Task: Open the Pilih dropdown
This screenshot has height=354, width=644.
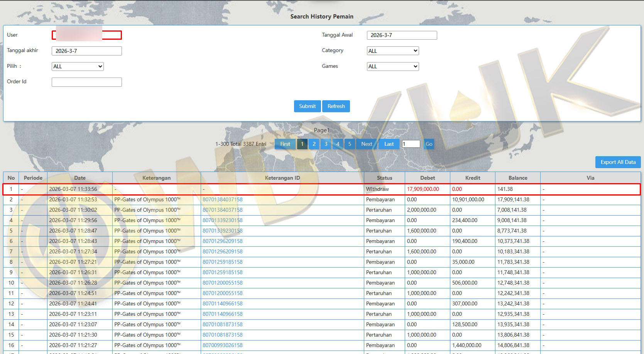Action: click(x=78, y=67)
